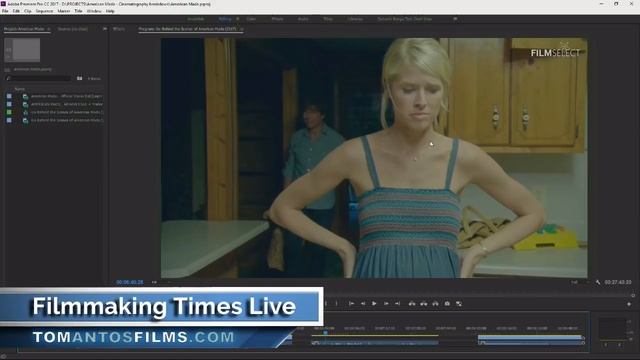Open the File menu

point(5,11)
